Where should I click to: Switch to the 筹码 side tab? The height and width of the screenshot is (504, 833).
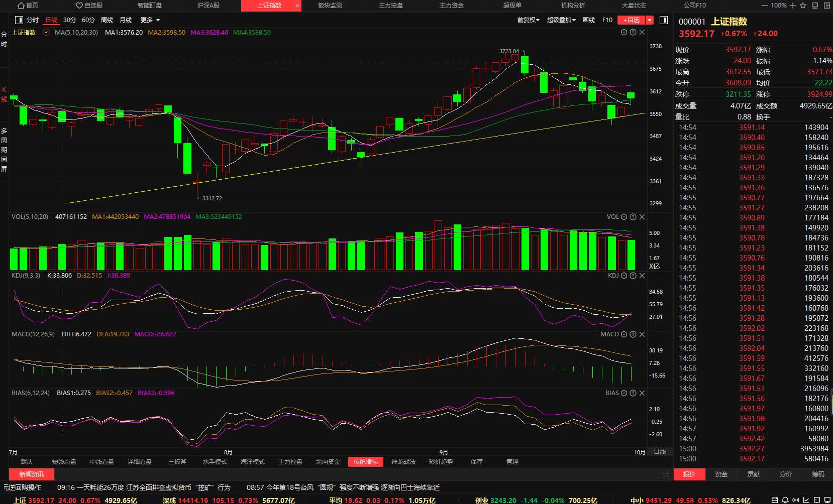(x=818, y=474)
